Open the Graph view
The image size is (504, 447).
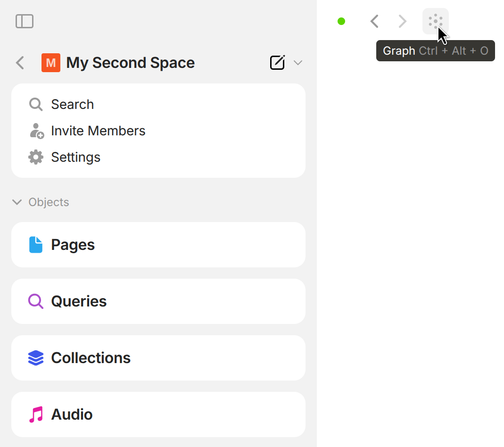pos(435,21)
